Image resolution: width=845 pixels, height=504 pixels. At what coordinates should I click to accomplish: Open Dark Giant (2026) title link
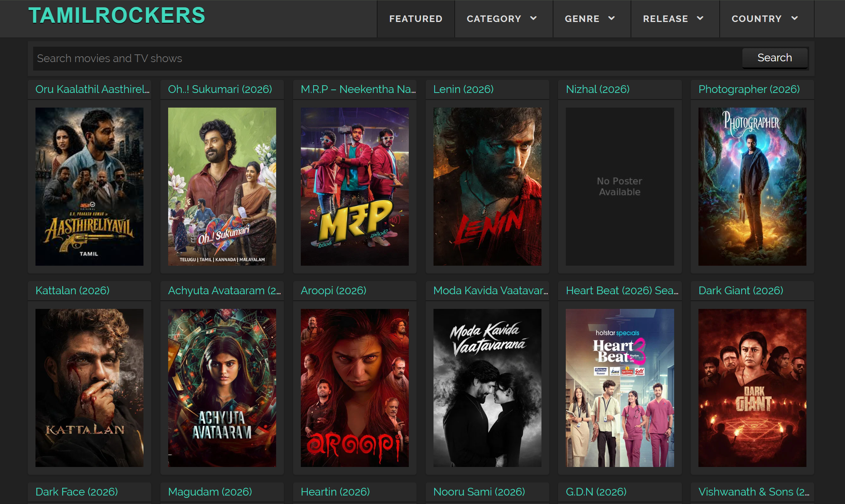click(x=741, y=290)
